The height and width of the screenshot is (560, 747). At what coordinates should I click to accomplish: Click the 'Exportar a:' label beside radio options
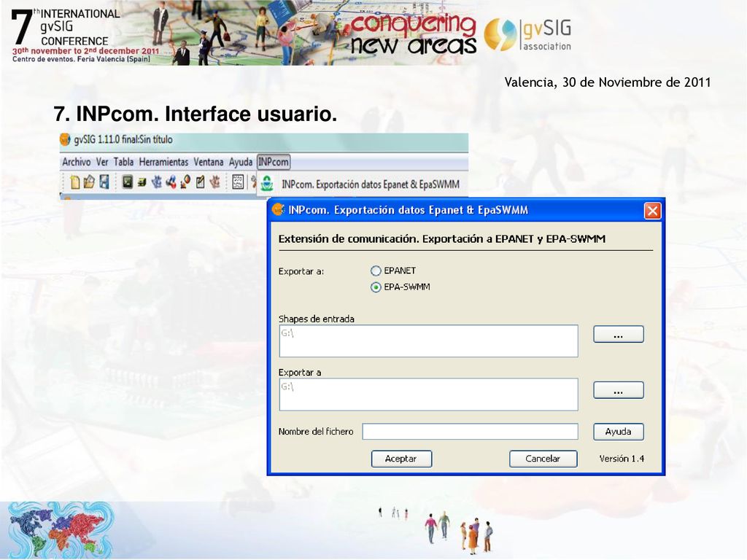(301, 271)
